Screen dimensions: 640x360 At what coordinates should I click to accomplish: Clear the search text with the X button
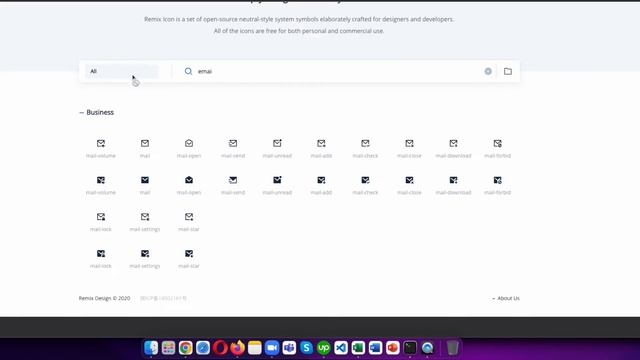488,71
